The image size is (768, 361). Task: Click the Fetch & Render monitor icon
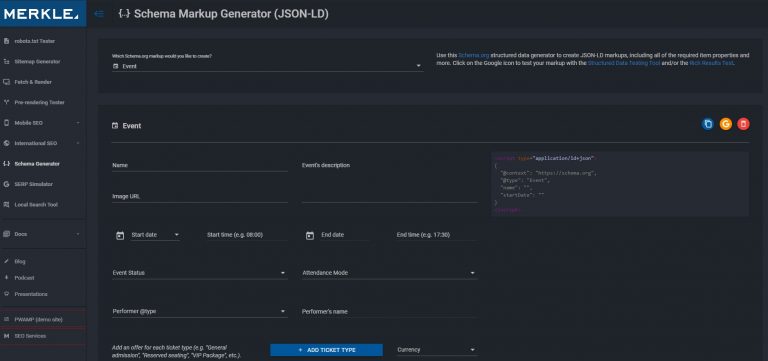(x=6, y=82)
